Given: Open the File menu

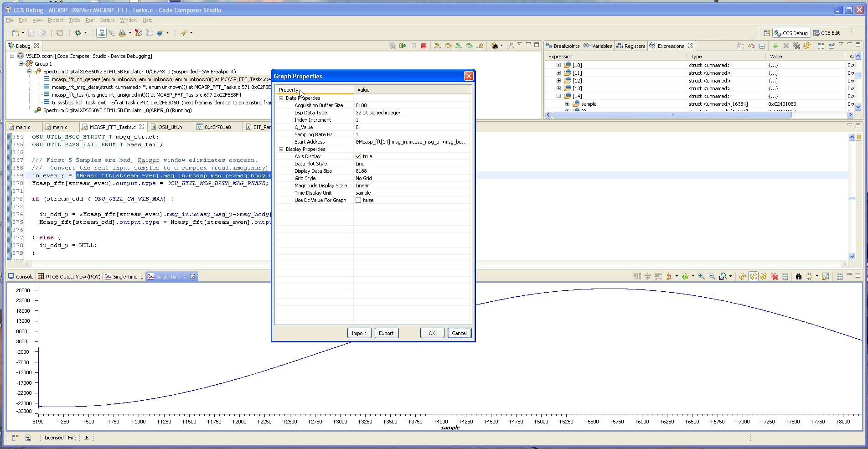Looking at the screenshot, I should tap(10, 20).
